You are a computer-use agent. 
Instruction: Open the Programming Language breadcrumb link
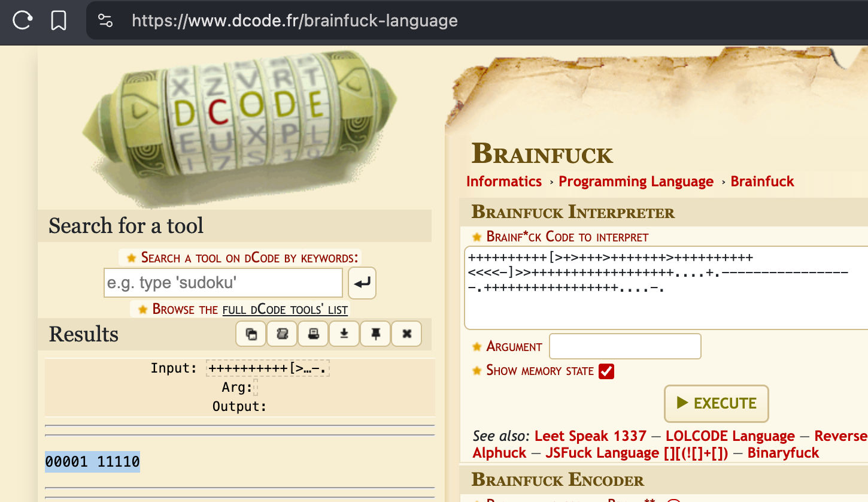(x=636, y=182)
